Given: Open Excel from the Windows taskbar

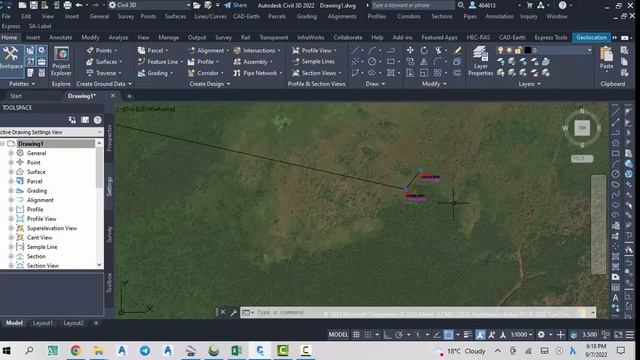Looking at the screenshot, I should [x=237, y=351].
